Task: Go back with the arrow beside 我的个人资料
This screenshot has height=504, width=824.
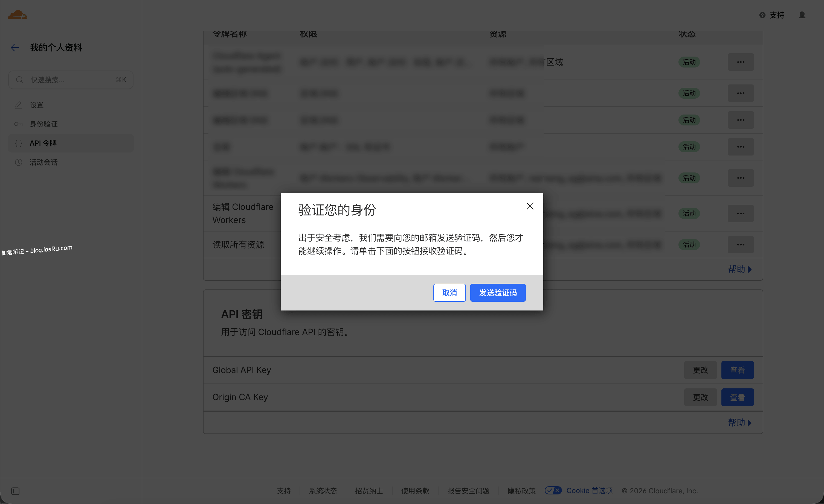Action: tap(15, 48)
